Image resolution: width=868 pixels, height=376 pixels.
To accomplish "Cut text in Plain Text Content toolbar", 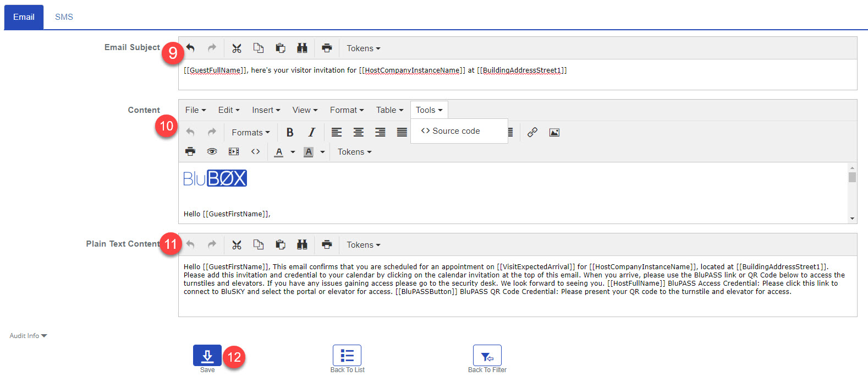I will coord(237,244).
